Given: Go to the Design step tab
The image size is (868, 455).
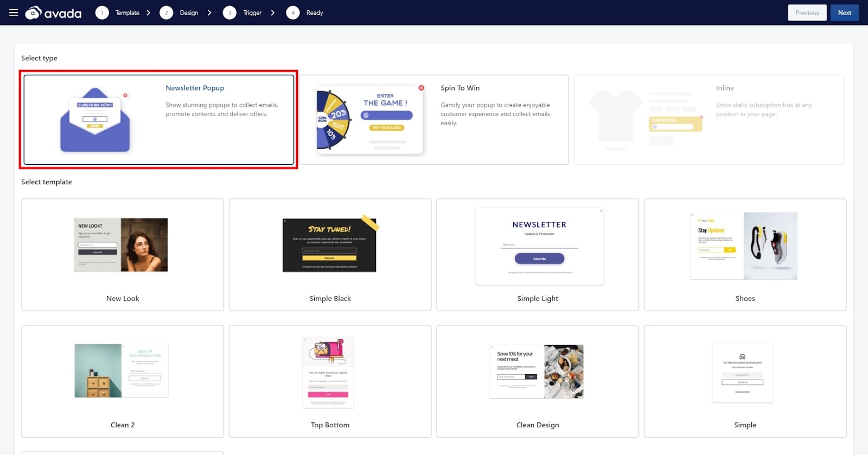Looking at the screenshot, I should tap(189, 12).
